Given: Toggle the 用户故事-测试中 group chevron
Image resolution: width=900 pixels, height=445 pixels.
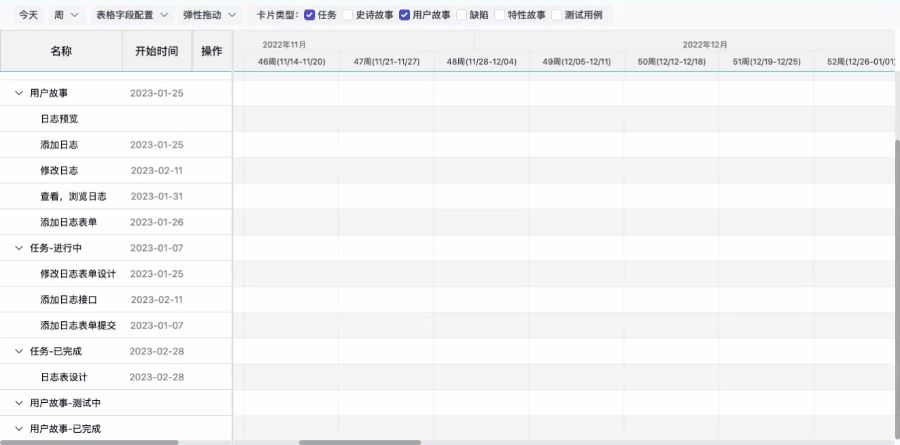Looking at the screenshot, I should 19,403.
